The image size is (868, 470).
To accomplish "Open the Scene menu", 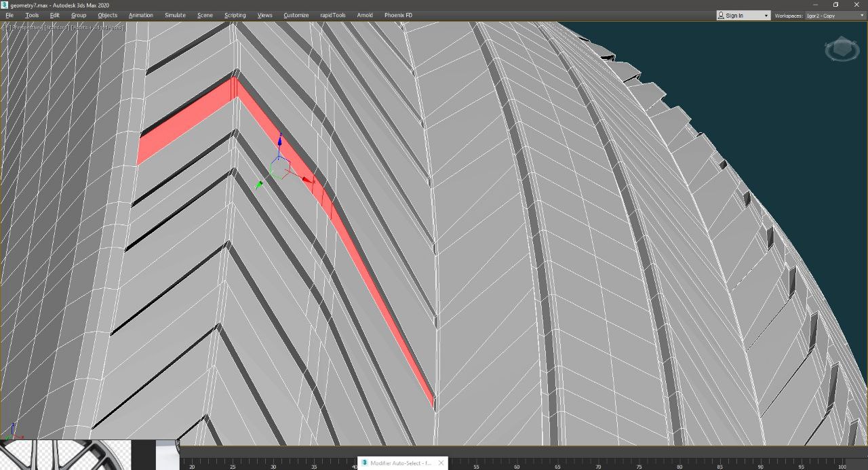I will click(x=205, y=15).
